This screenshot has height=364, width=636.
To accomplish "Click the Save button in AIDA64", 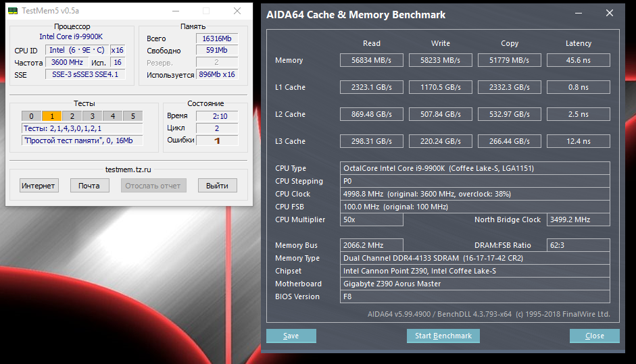I will (291, 336).
